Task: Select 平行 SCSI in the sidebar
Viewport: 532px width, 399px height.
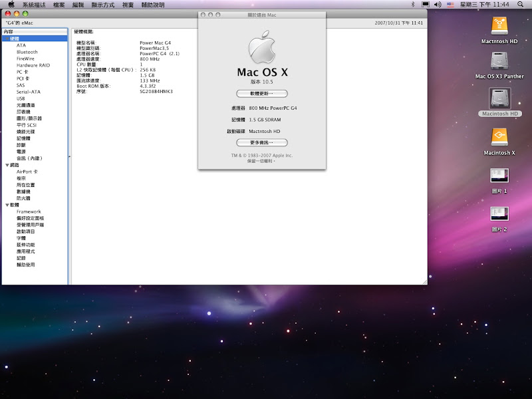Action: click(x=27, y=125)
